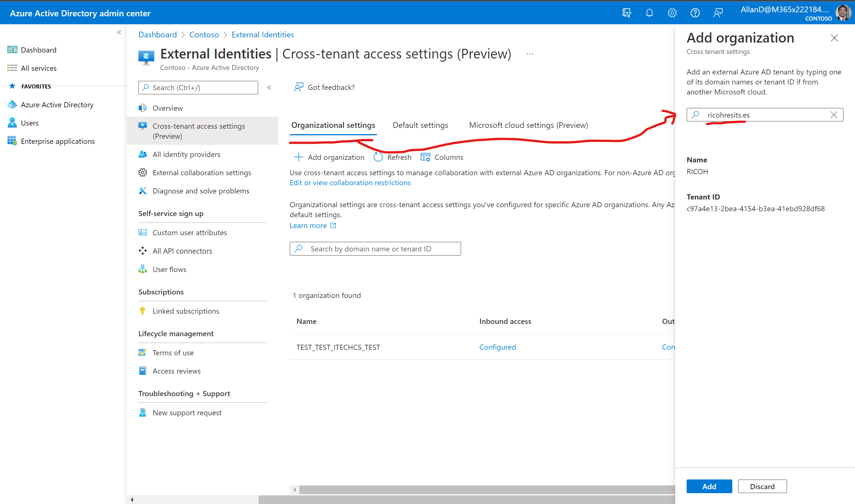
Task: Switch to Organizational settings tab
Action: click(x=333, y=125)
